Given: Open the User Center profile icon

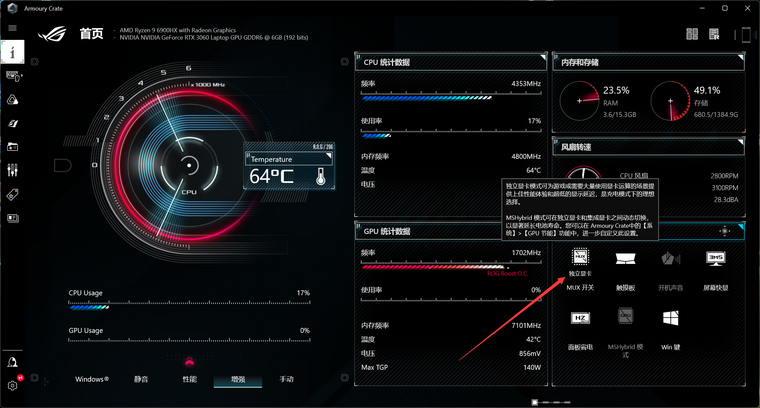Looking at the screenshot, I should (x=12, y=362).
